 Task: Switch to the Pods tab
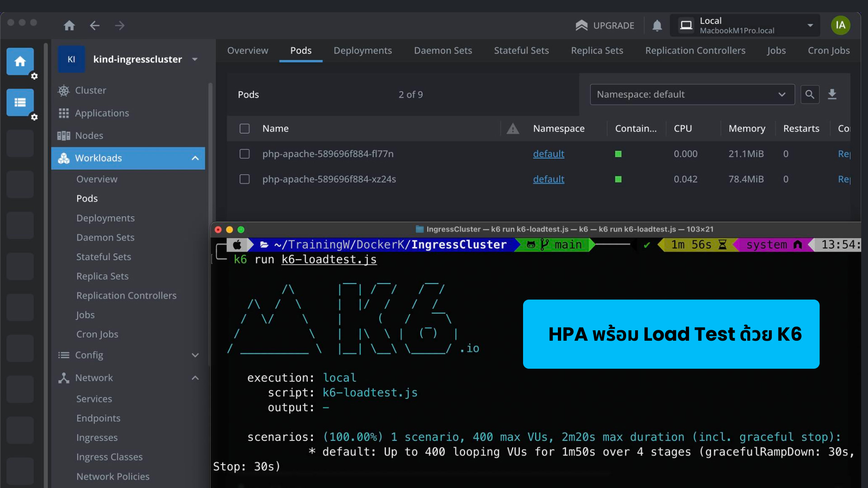(301, 51)
